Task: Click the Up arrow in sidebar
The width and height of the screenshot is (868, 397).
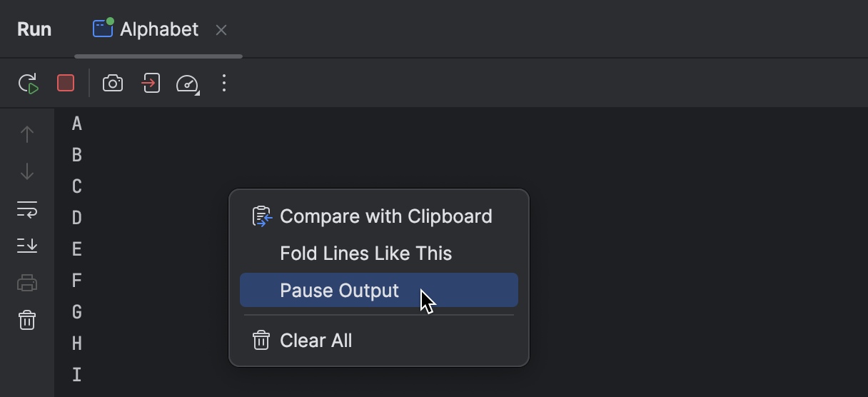Action: coord(27,134)
